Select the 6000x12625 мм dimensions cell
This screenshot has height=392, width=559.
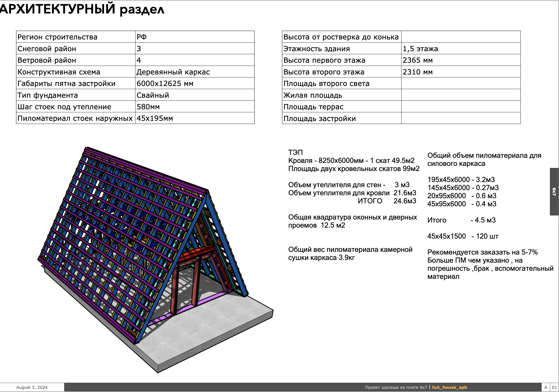(x=165, y=84)
